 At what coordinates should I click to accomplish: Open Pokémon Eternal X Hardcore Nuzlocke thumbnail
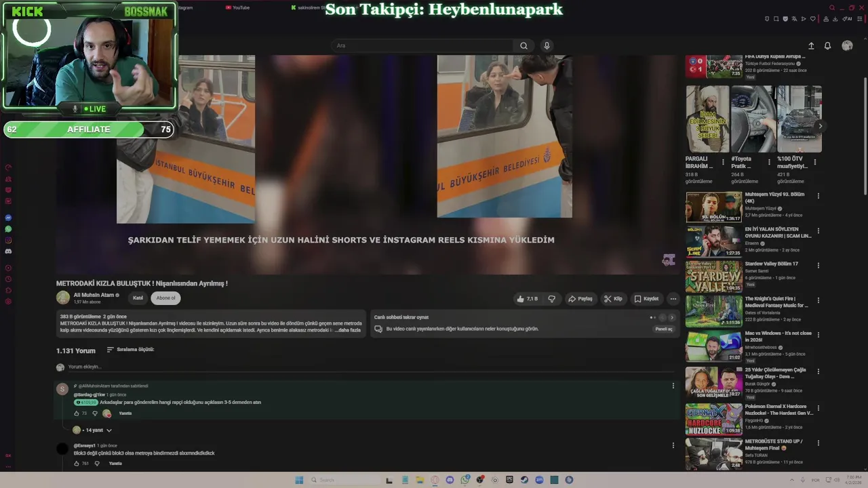pos(713,420)
